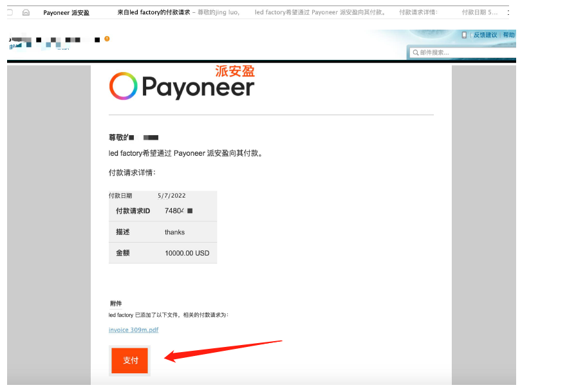
Task: Select the amount 10000.00 USD
Action: click(x=187, y=253)
